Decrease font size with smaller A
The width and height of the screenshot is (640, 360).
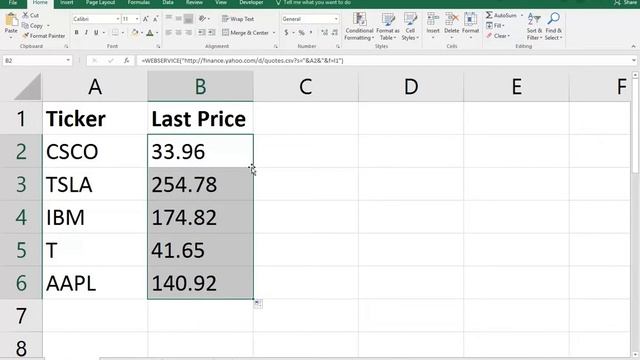click(156, 19)
